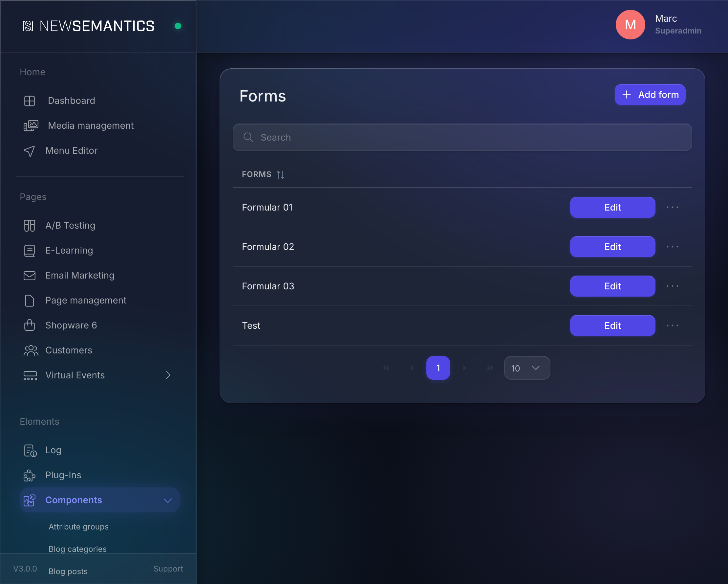Click the search magnifier icon
This screenshot has width=728, height=584.
point(248,137)
